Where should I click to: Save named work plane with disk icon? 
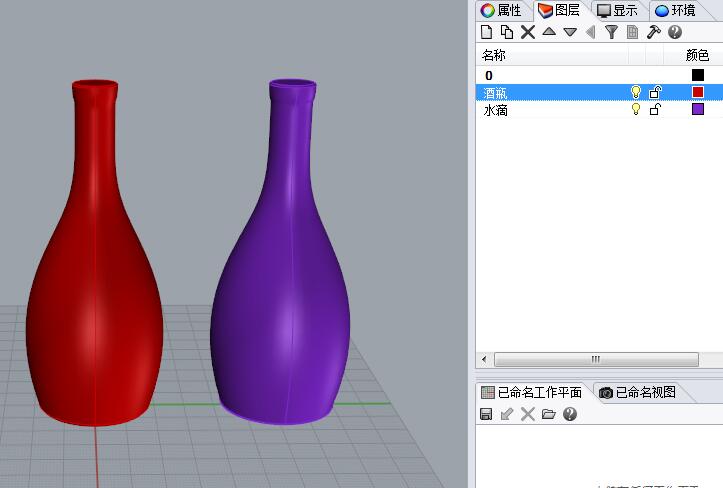[486, 414]
